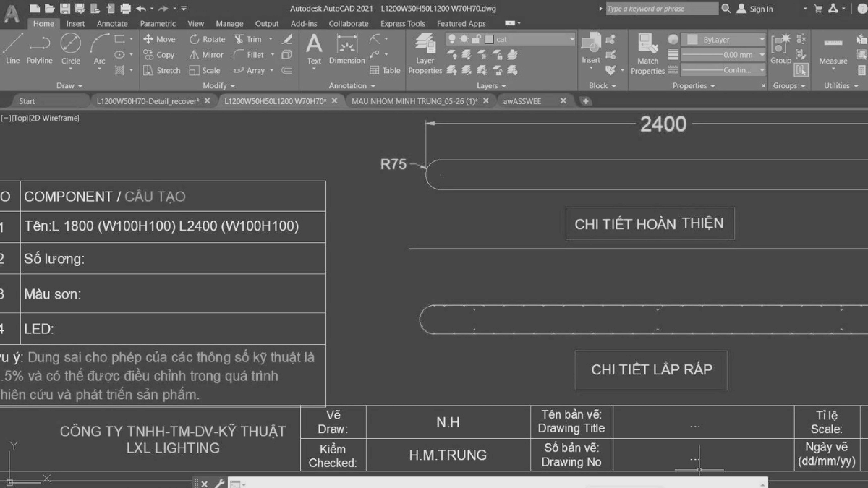Activate the Rotate tool
The image size is (868, 488).
tap(208, 39)
